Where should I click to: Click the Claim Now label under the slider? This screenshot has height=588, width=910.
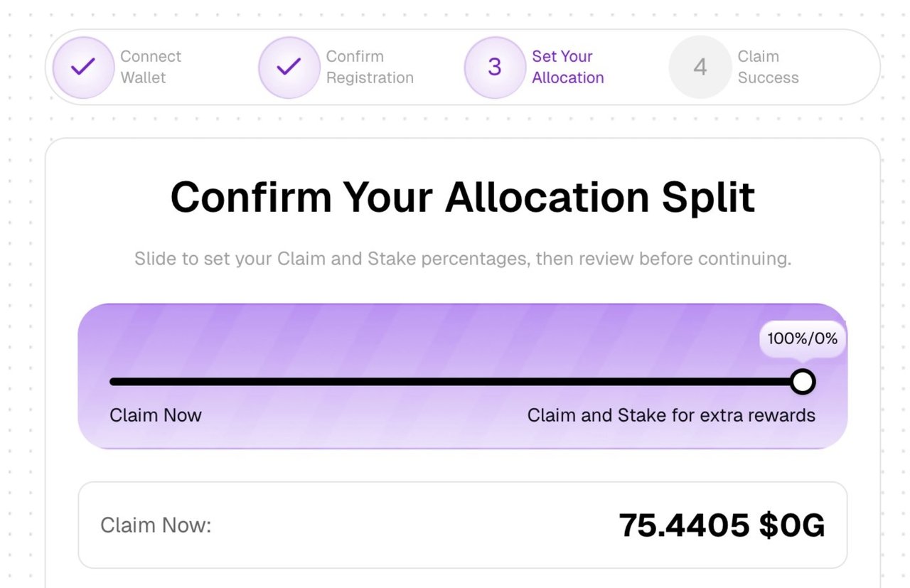coord(156,415)
